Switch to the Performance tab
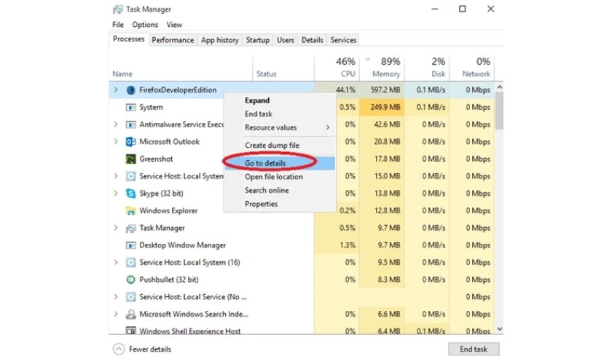 pyautogui.click(x=173, y=40)
